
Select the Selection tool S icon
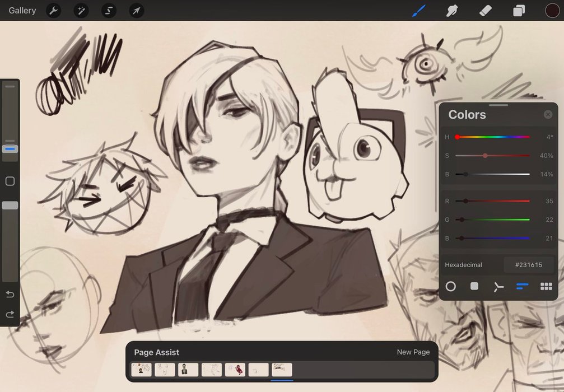109,11
